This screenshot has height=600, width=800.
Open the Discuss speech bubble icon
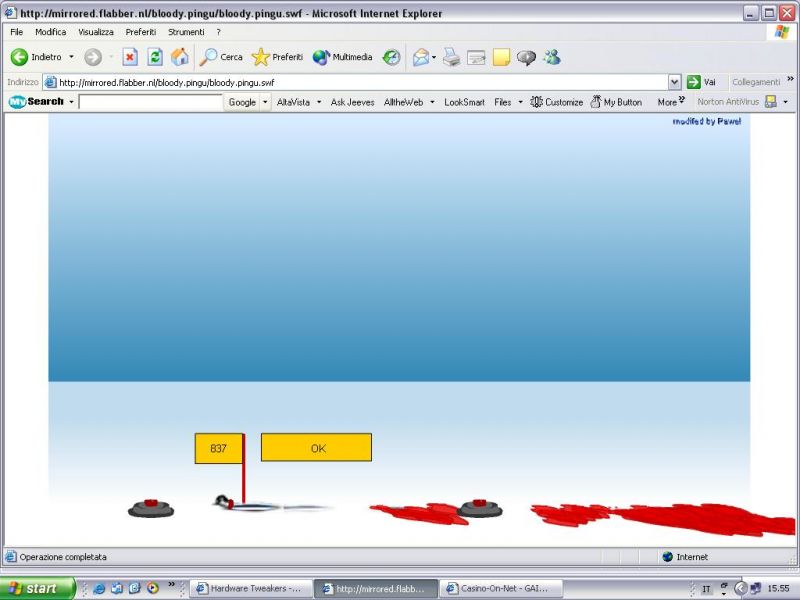coord(526,58)
